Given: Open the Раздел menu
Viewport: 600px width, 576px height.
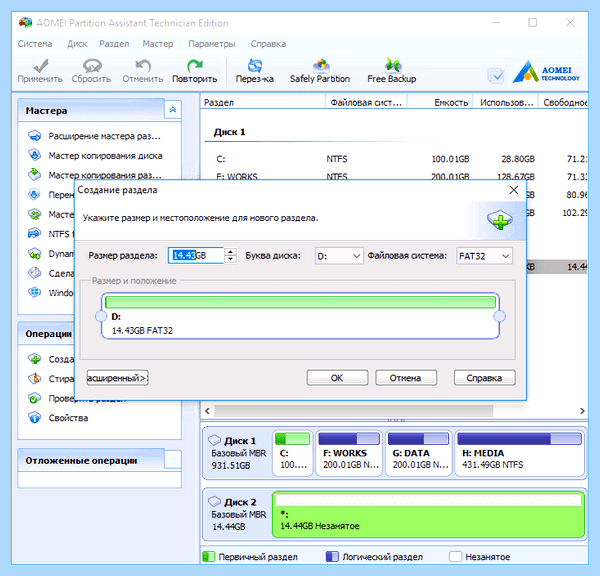Looking at the screenshot, I should pos(114,44).
